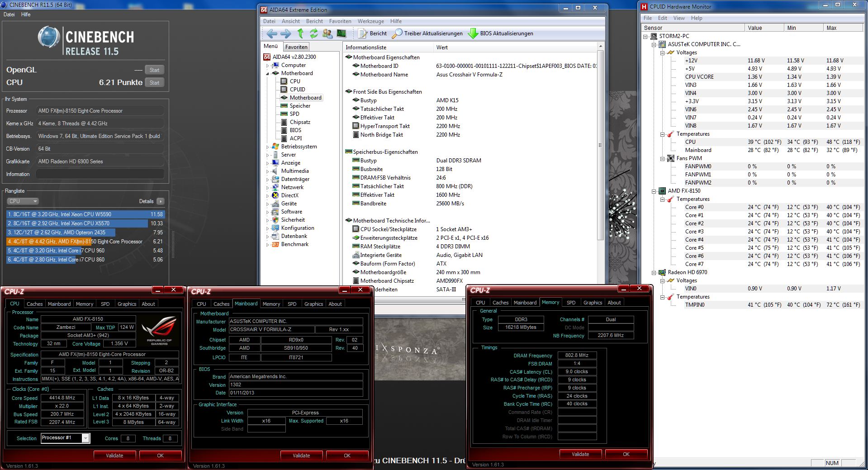Open the Processor #1 selection dropdown
Image resolution: width=868 pixels, height=470 pixels.
click(85, 438)
